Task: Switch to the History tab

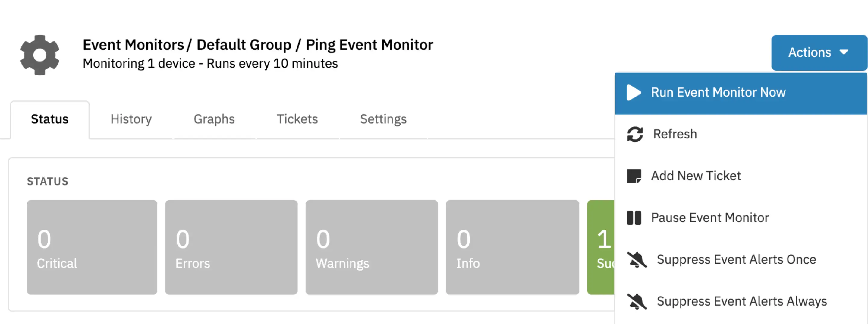Action: (x=131, y=119)
